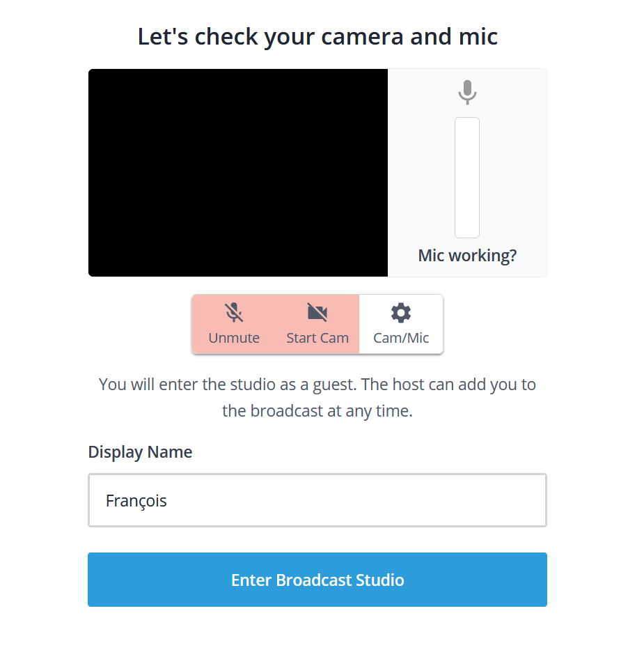Open the Cam/Mic device options label
This screenshot has width=644, height=650.
pyautogui.click(x=401, y=338)
